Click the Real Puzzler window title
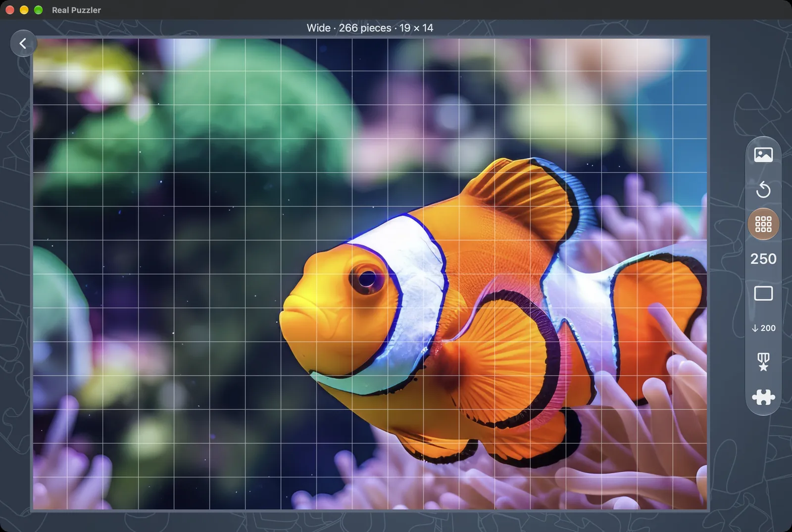 [76, 10]
